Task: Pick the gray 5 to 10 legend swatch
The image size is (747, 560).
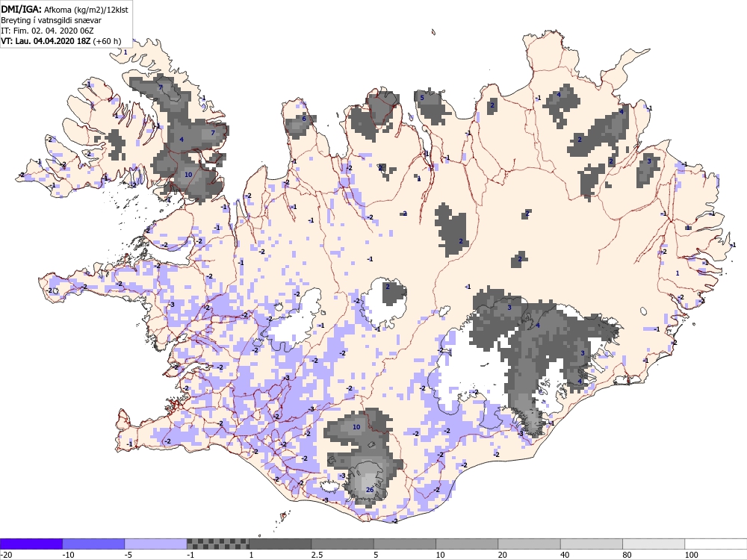Action: 405,544
